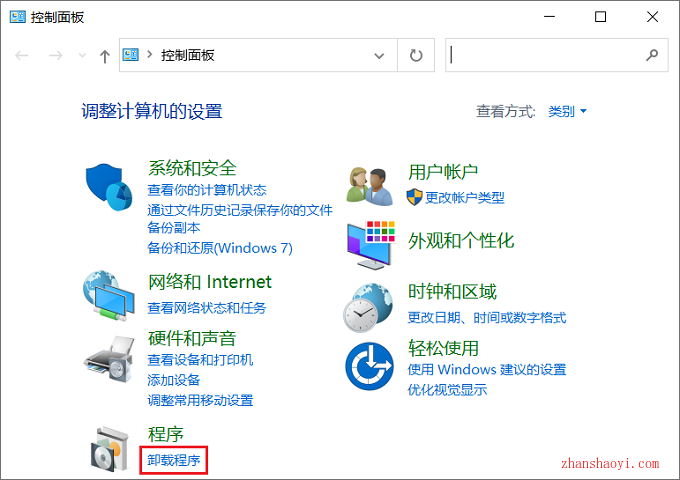Screen dimensions: 680x480
Task: Click the Programs disc box icon
Action: pyautogui.click(x=110, y=450)
